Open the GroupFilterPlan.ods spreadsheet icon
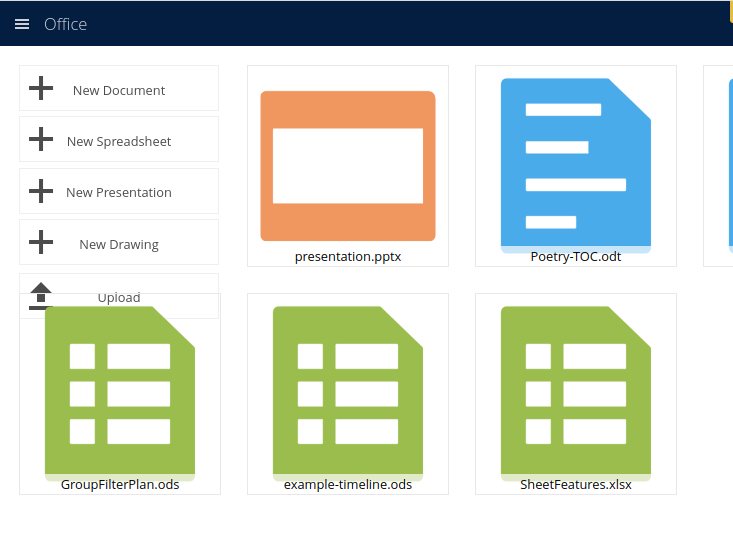Image resolution: width=733 pixels, height=536 pixels. click(x=120, y=393)
